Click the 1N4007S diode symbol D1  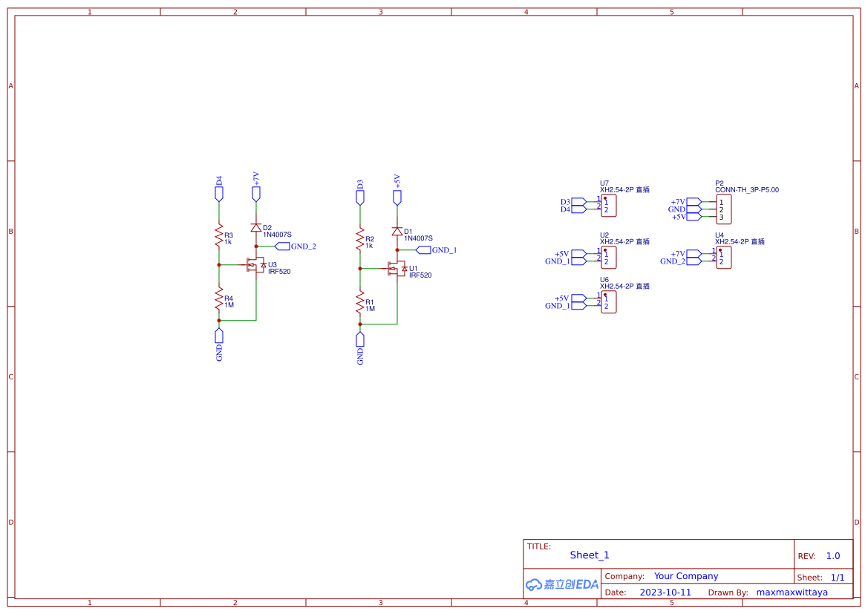click(398, 230)
